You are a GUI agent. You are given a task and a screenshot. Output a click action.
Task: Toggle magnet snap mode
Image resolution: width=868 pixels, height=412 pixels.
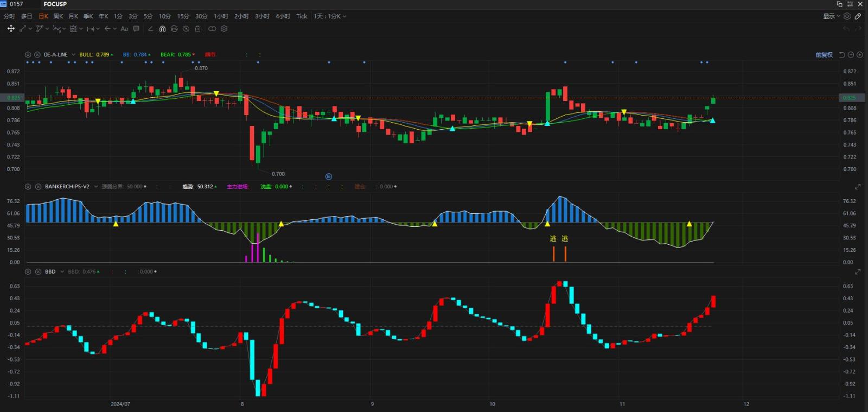[162, 29]
